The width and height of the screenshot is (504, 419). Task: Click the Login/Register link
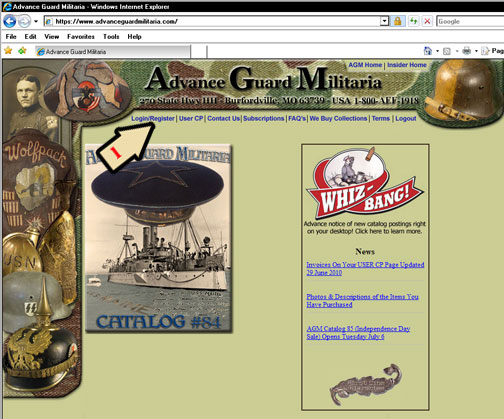point(153,118)
